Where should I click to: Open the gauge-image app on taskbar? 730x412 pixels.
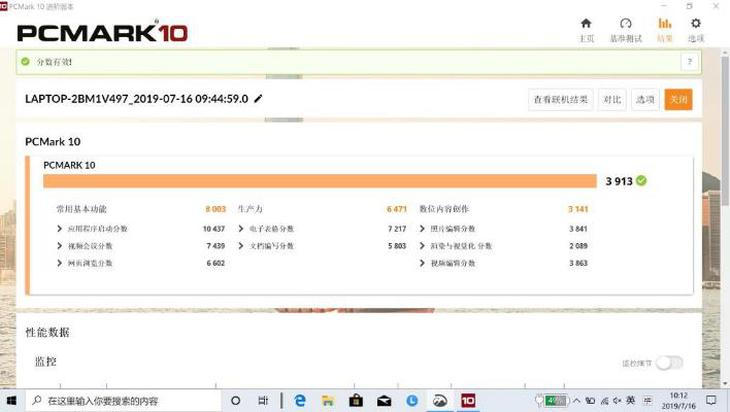[440, 400]
